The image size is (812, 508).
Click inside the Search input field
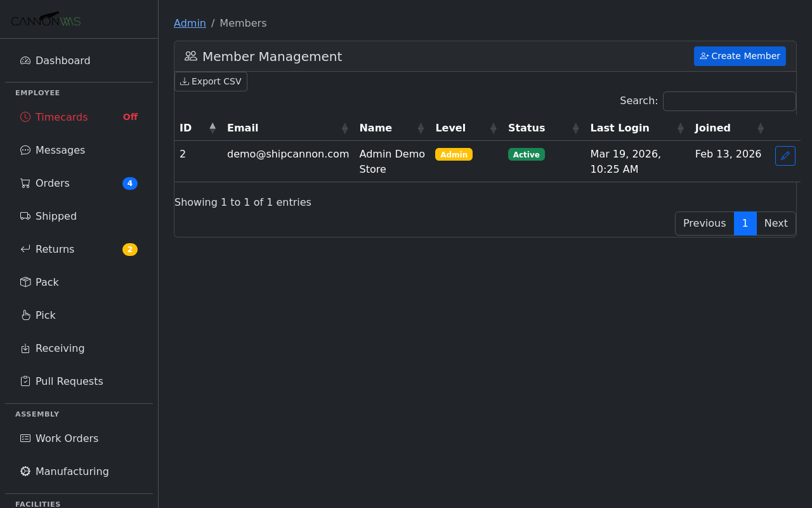click(729, 101)
